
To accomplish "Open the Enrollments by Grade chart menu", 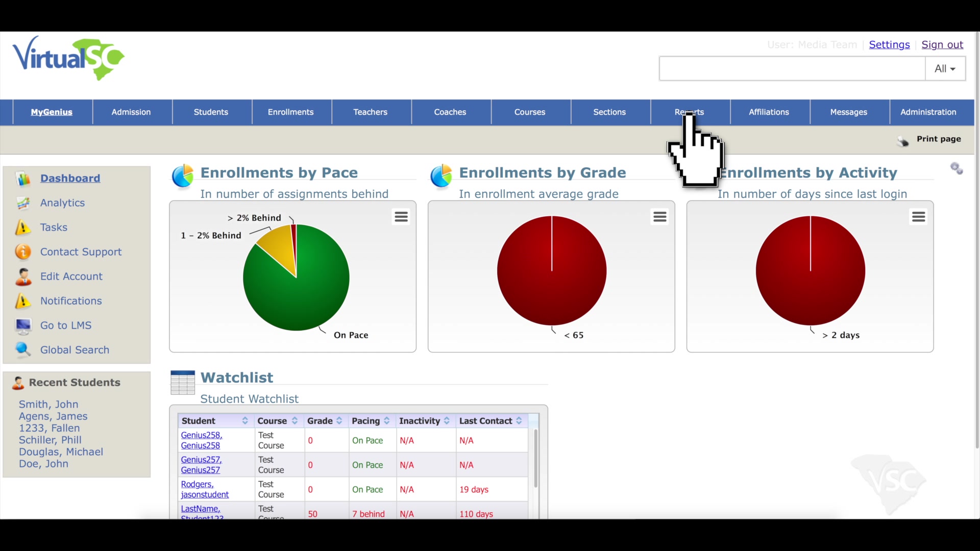I will tap(660, 217).
